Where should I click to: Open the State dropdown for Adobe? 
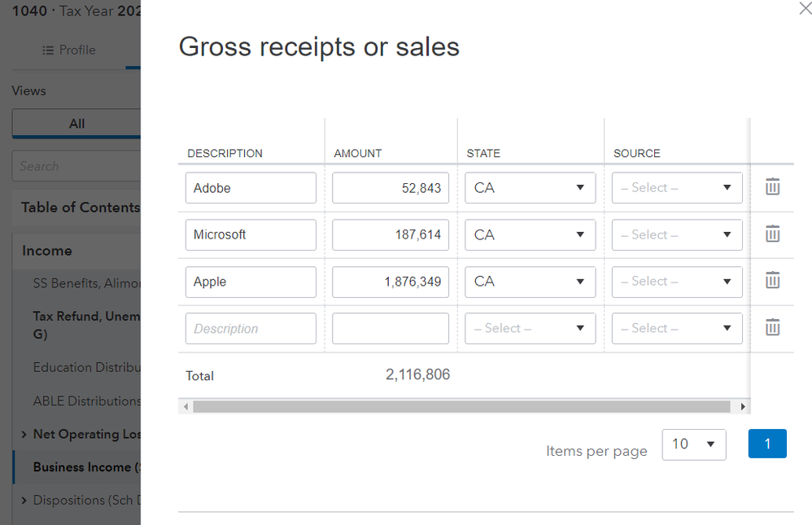pos(530,188)
